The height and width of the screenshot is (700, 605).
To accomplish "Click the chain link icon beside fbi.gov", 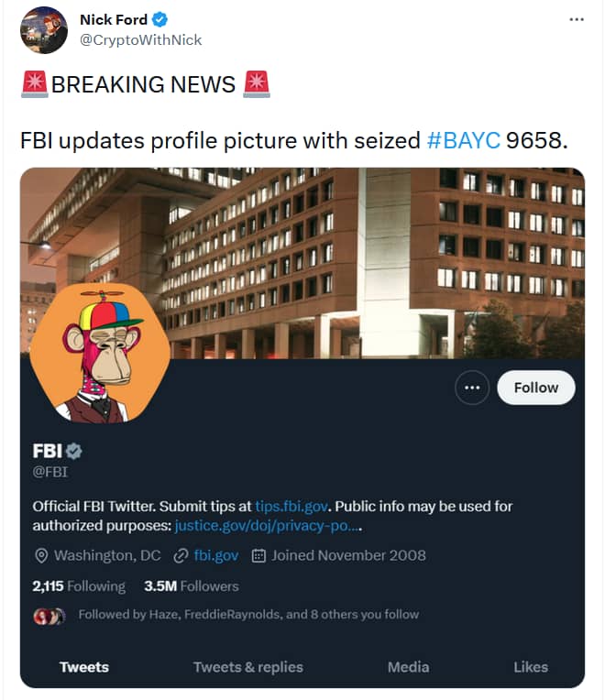I will click(181, 556).
